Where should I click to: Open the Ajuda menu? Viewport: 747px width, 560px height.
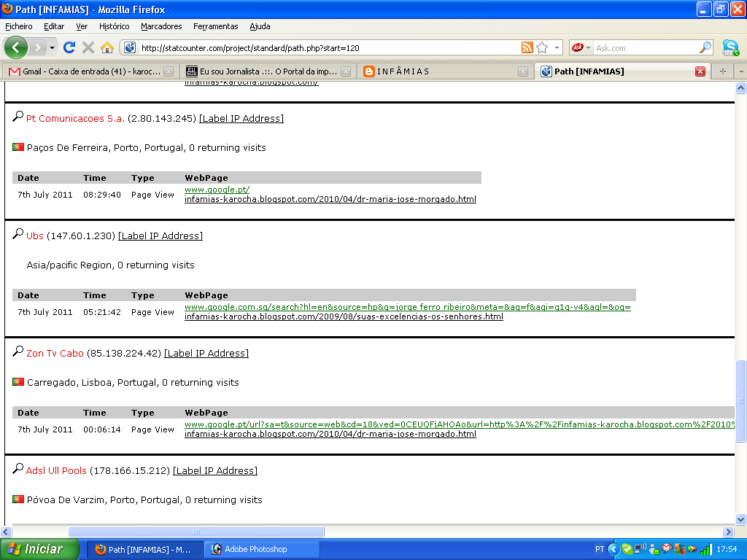pyautogui.click(x=260, y=26)
